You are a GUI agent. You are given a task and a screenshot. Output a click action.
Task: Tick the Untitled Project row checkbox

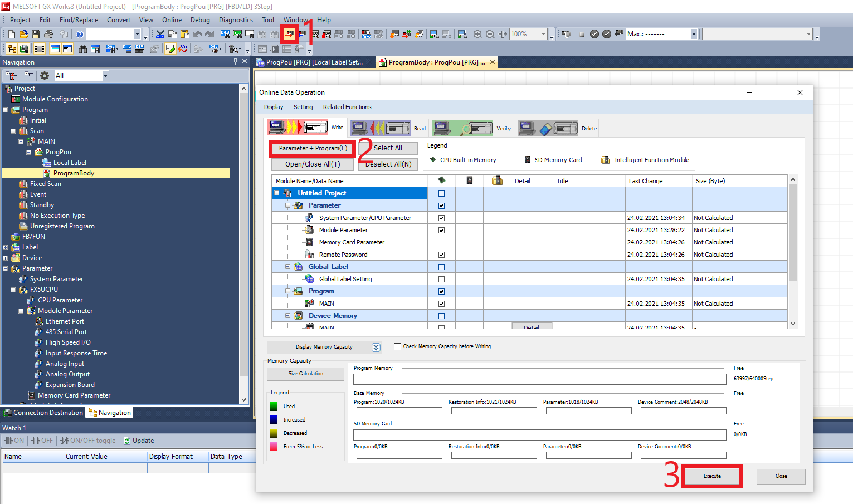pyautogui.click(x=441, y=193)
